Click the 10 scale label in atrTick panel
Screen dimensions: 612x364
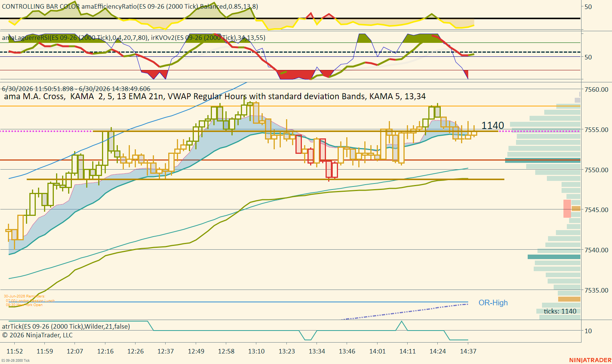588,331
